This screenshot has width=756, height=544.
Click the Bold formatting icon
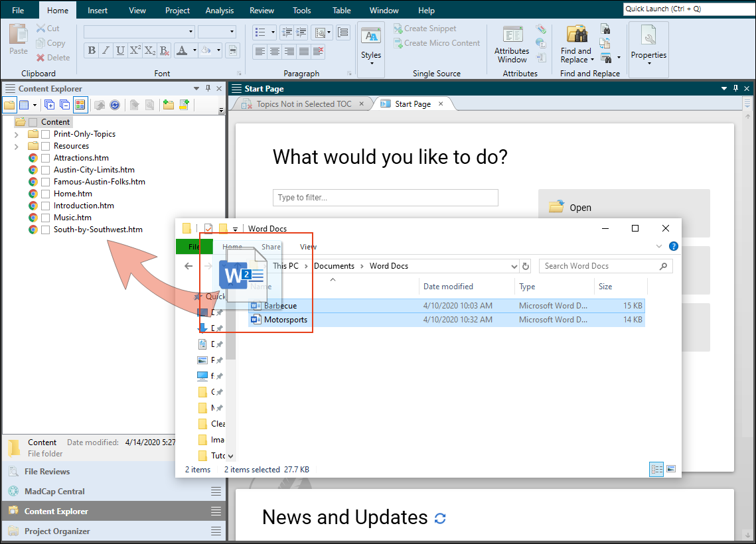pyautogui.click(x=92, y=50)
